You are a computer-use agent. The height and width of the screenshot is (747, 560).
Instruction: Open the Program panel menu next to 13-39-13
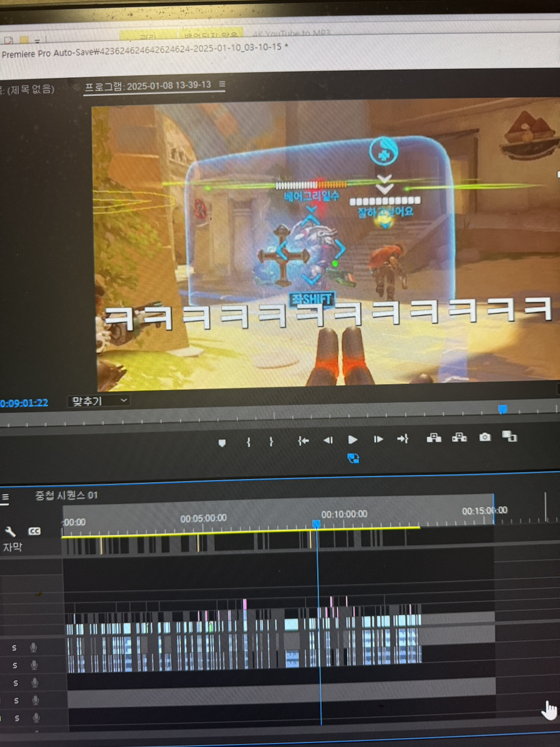222,84
